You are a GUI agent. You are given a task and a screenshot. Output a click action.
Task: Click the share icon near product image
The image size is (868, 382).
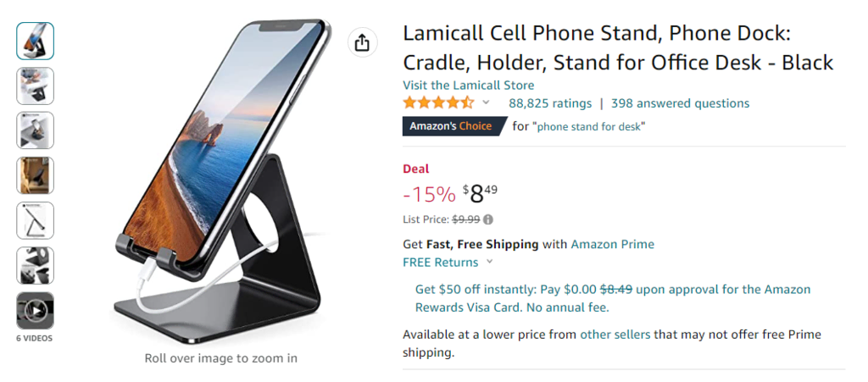point(362,42)
